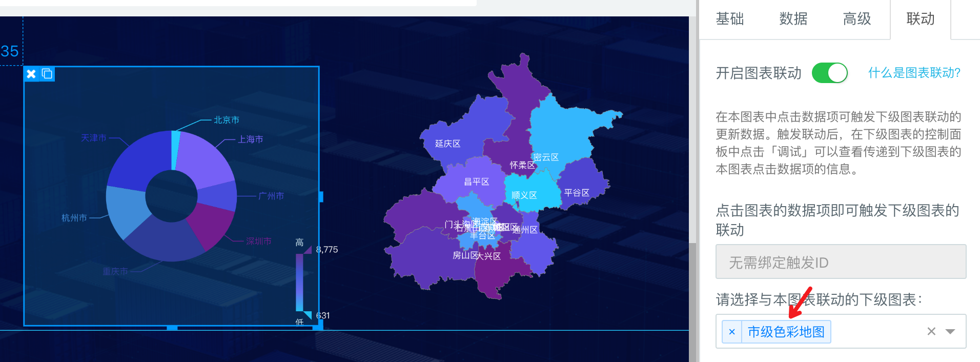The image size is (980, 362).
Task: Click the 市级色彩地图 selected tag
Action: point(786,332)
